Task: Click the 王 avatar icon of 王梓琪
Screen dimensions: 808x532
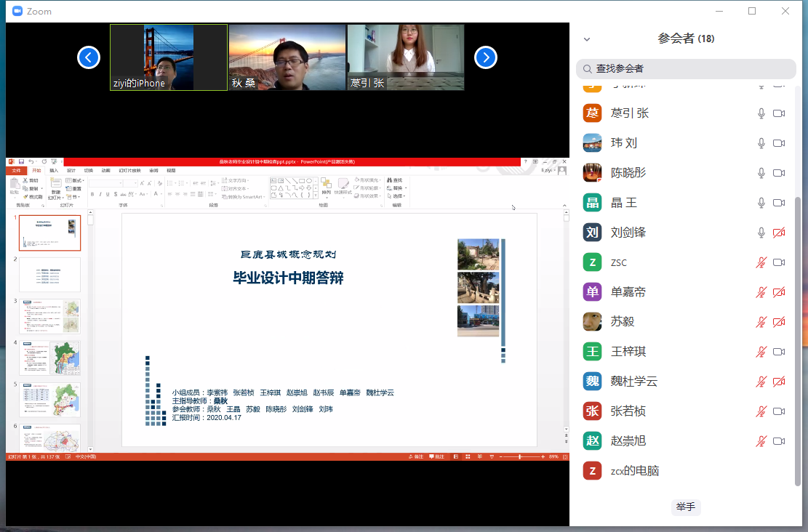Action: click(x=592, y=352)
